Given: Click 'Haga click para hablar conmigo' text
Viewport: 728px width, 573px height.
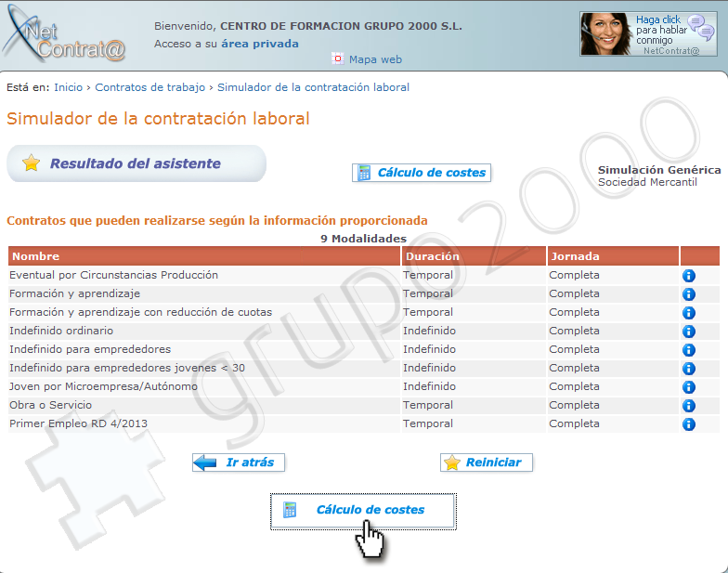Looking at the screenshot, I should click(x=661, y=30).
